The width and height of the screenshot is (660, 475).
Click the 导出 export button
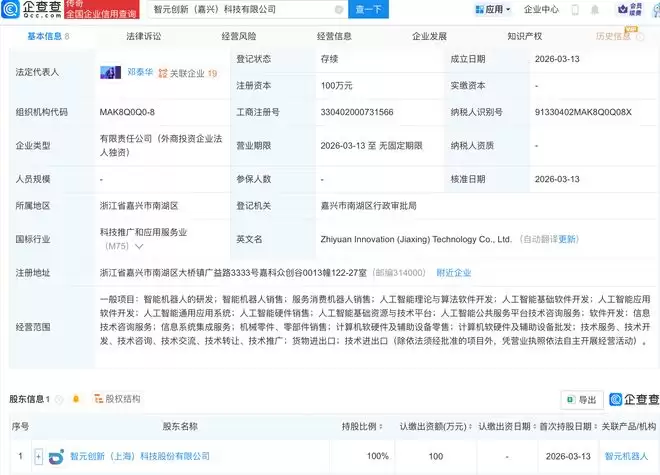581,400
